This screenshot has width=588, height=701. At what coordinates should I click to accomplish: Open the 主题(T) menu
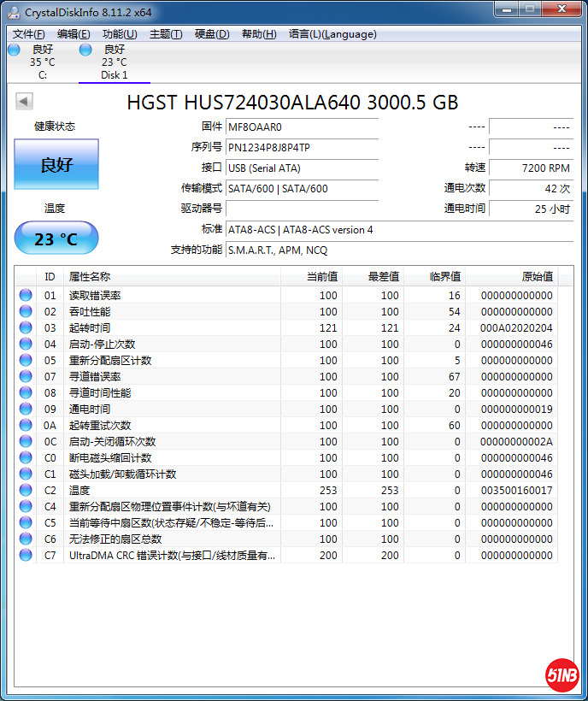(x=166, y=34)
